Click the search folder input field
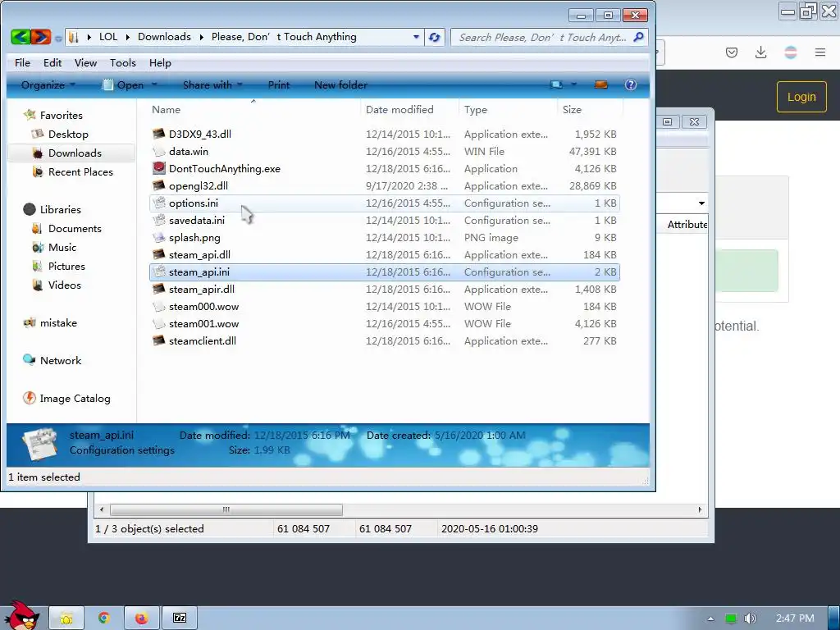This screenshot has width=840, height=630. (x=542, y=38)
